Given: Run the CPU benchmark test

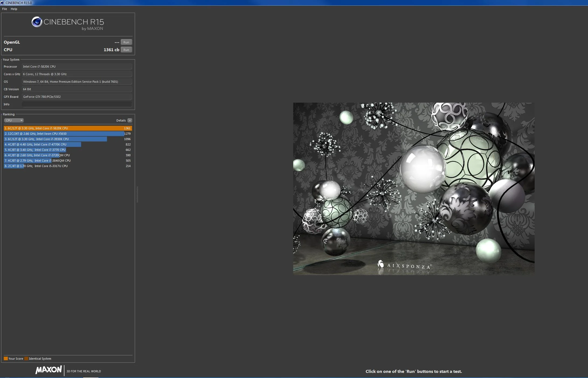Looking at the screenshot, I should pyautogui.click(x=126, y=50).
